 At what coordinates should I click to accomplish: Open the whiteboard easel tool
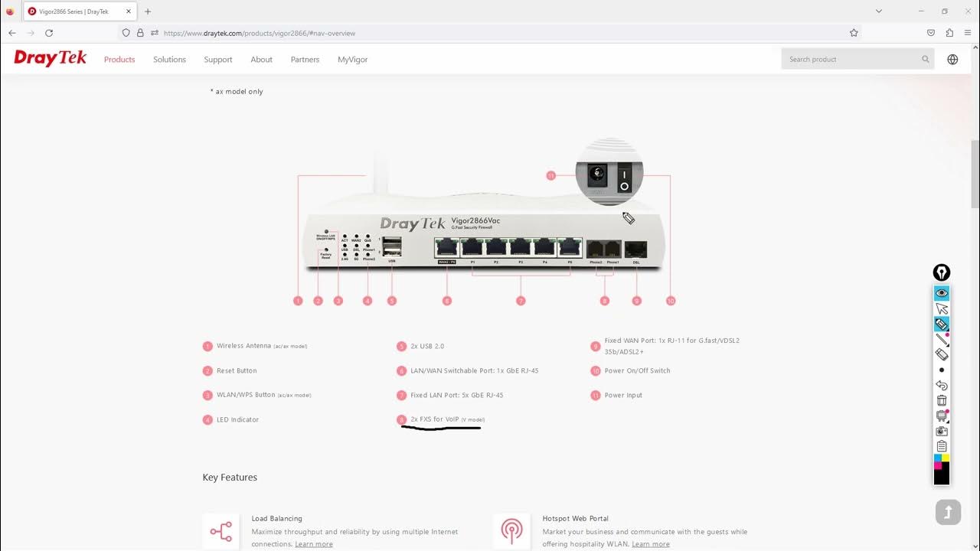pyautogui.click(x=942, y=416)
